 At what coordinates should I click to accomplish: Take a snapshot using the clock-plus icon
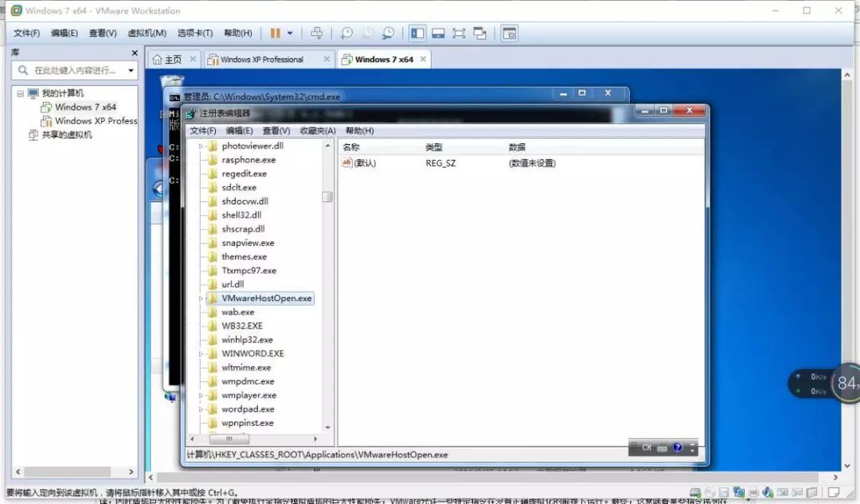(x=346, y=33)
